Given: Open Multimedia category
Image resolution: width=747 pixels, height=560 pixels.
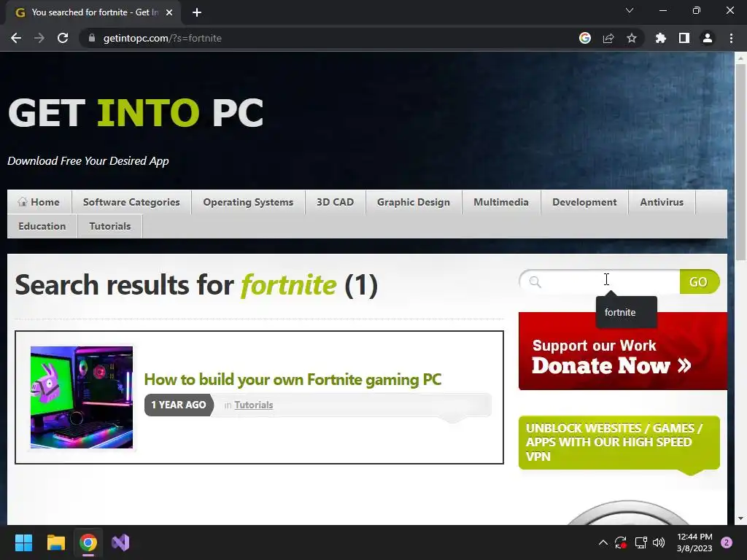Looking at the screenshot, I should click(500, 202).
